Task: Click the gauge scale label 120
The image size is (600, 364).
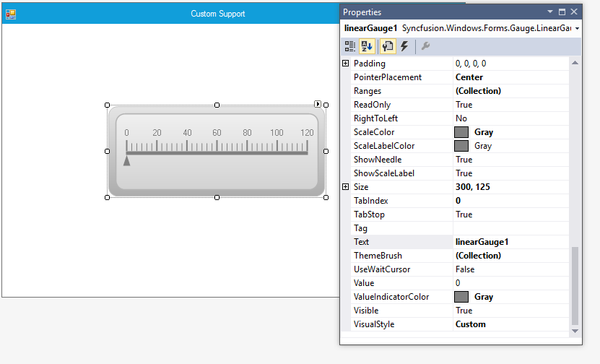Action: click(307, 133)
